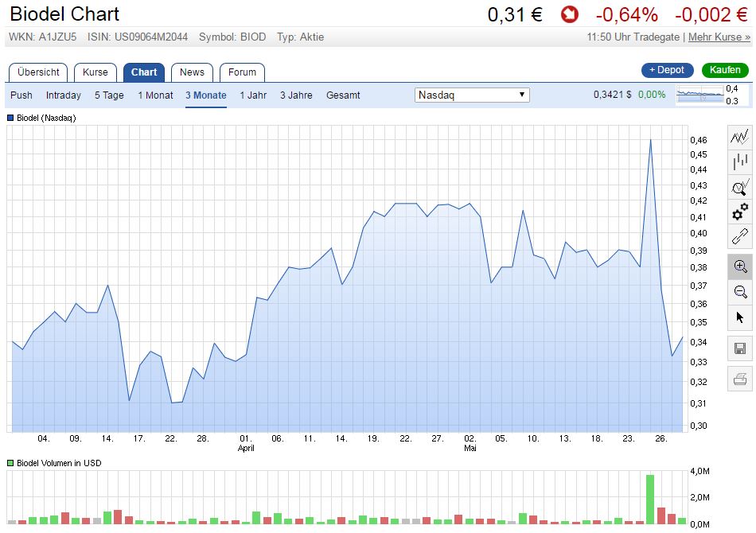Select the 3 Jahre time range
The image size is (756, 533).
[x=296, y=95]
